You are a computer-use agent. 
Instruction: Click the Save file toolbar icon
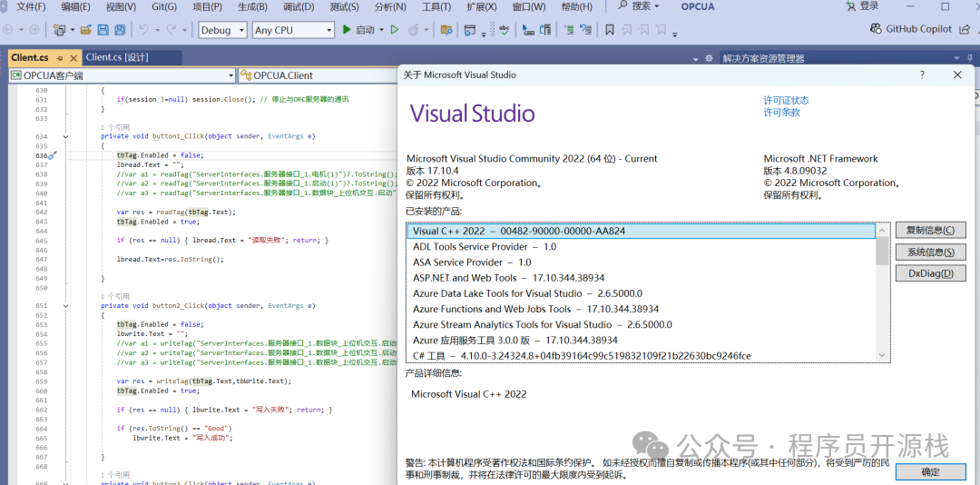103,30
